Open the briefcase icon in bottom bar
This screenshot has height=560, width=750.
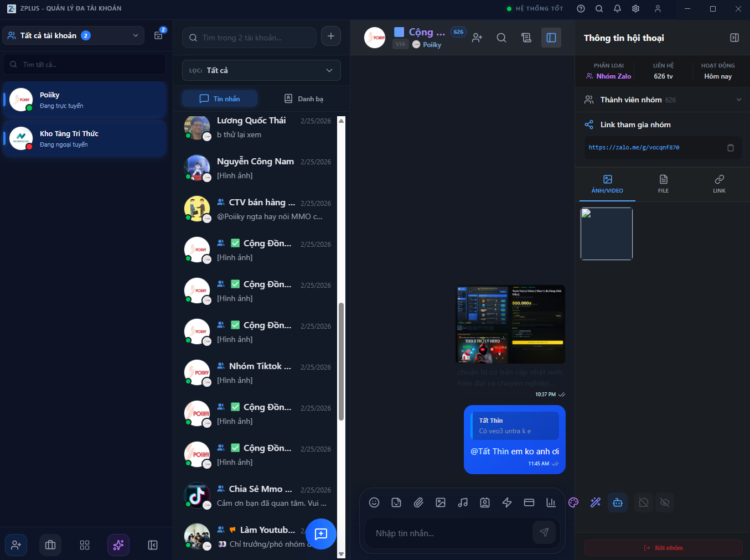tap(50, 545)
